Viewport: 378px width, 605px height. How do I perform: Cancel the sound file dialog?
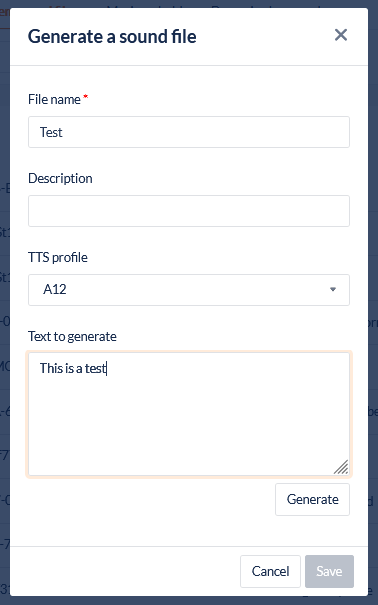tap(270, 571)
